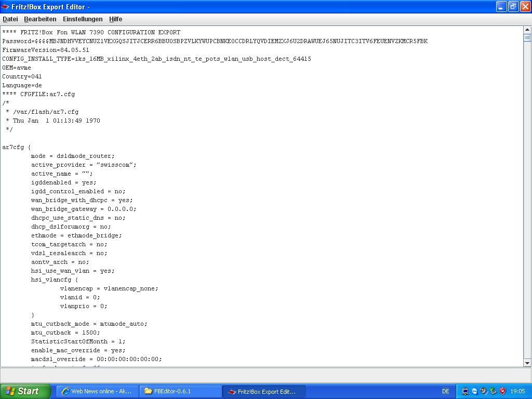Click the 'vlanprio = 0;' line
This screenshot has height=399, width=532.
pyautogui.click(x=84, y=305)
